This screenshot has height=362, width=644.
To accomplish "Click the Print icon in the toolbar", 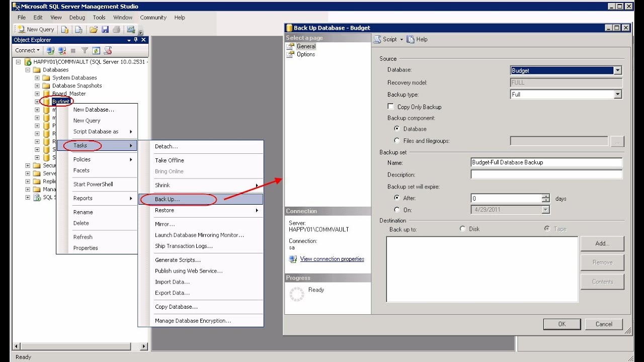I will pos(116,30).
